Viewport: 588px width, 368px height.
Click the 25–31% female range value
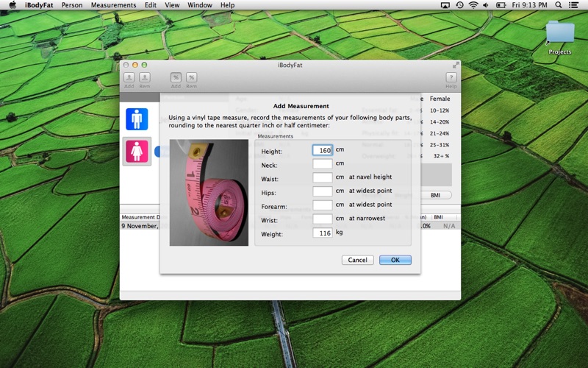coord(440,144)
